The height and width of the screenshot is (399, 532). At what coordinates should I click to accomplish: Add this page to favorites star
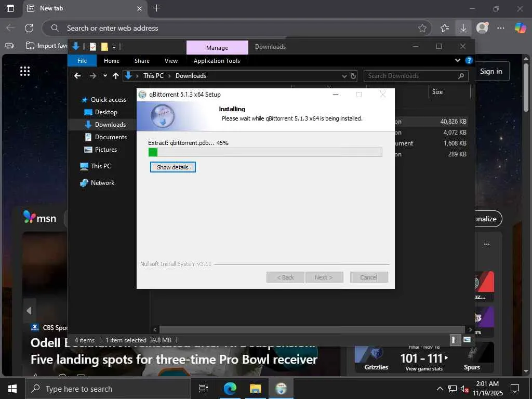[x=422, y=28]
